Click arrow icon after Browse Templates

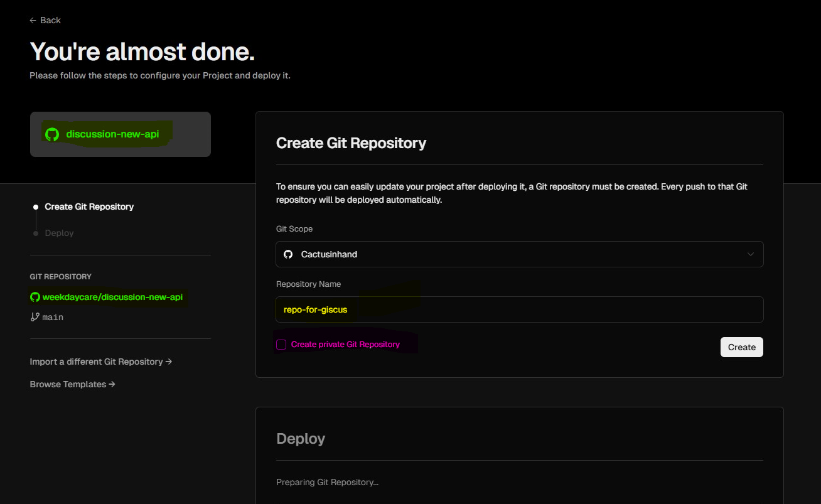pyautogui.click(x=112, y=384)
